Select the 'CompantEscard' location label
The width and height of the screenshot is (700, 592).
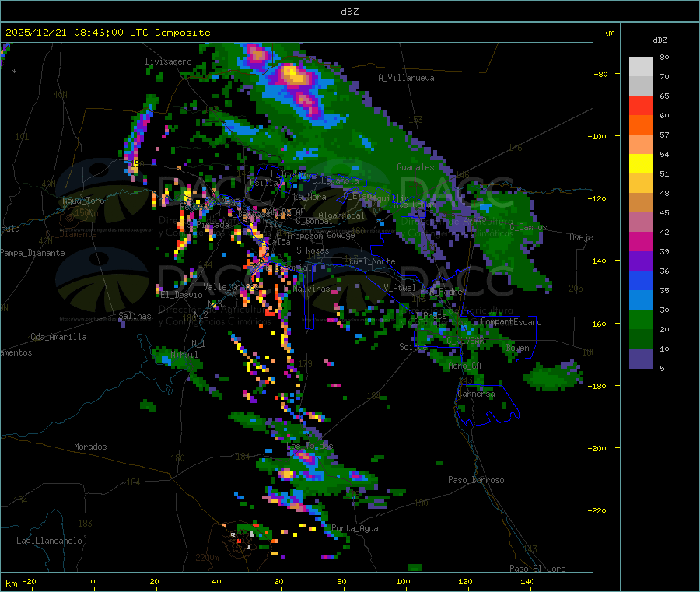click(x=511, y=322)
